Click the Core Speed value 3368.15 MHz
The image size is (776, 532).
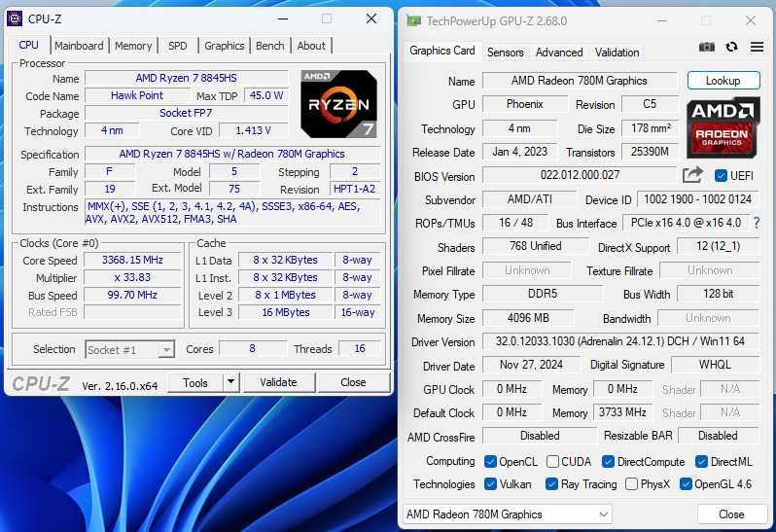132,260
